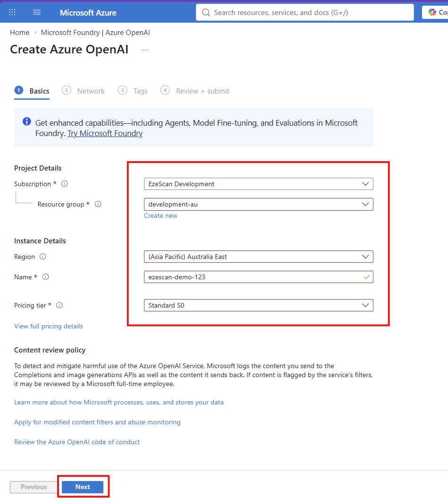The width and height of the screenshot is (448, 499).
Task: Open Learn more about Microsoft data processing link
Action: [x=118, y=402]
